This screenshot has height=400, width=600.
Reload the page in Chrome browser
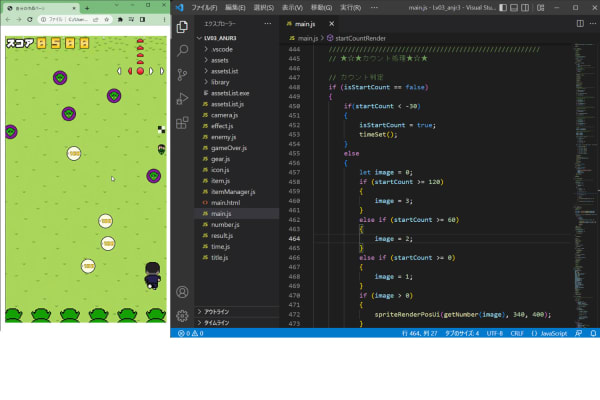[29, 19]
